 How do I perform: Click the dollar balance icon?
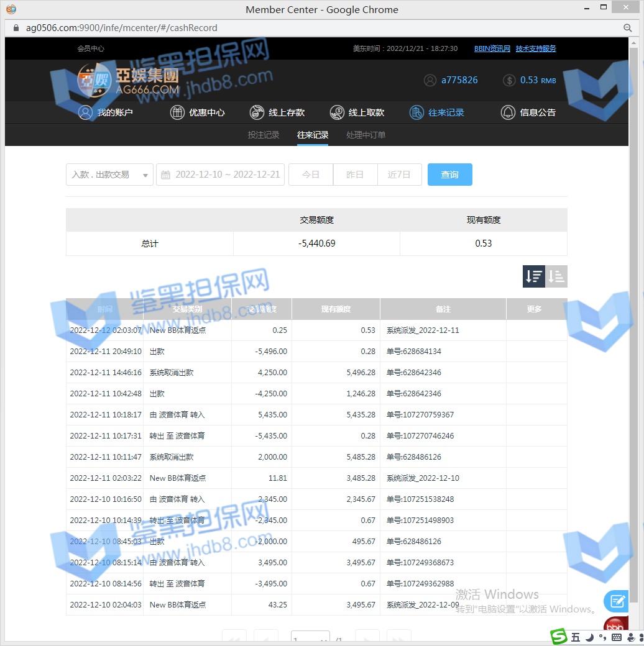coord(509,80)
